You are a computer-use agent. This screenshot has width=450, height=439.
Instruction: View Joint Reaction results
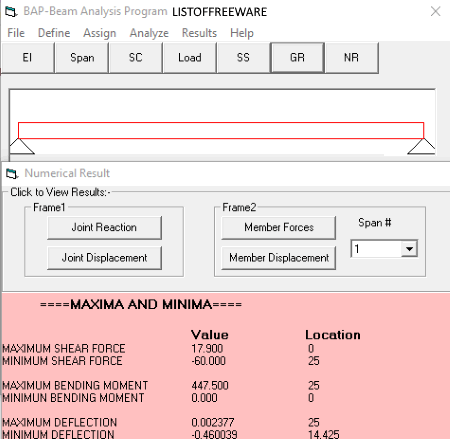coord(104,228)
